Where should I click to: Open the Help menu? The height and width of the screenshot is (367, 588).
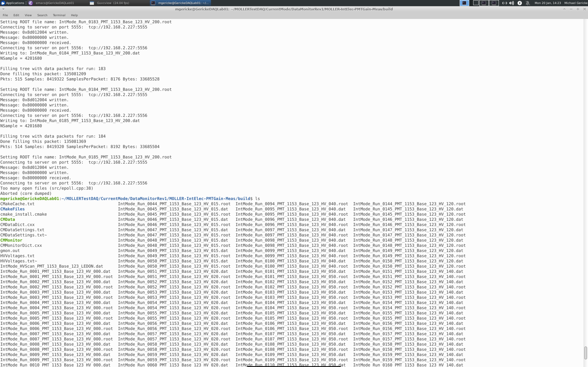pos(74,15)
